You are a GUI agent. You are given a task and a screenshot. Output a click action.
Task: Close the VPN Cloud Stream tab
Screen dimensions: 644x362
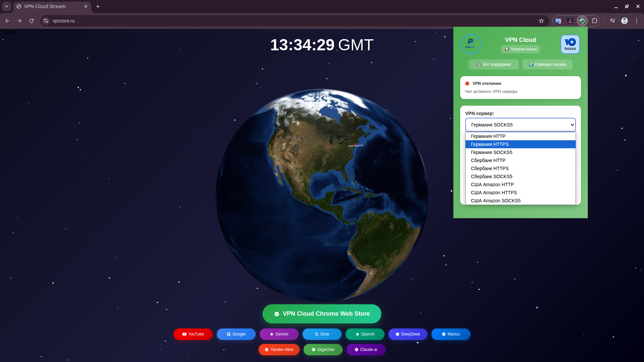pos(86,6)
